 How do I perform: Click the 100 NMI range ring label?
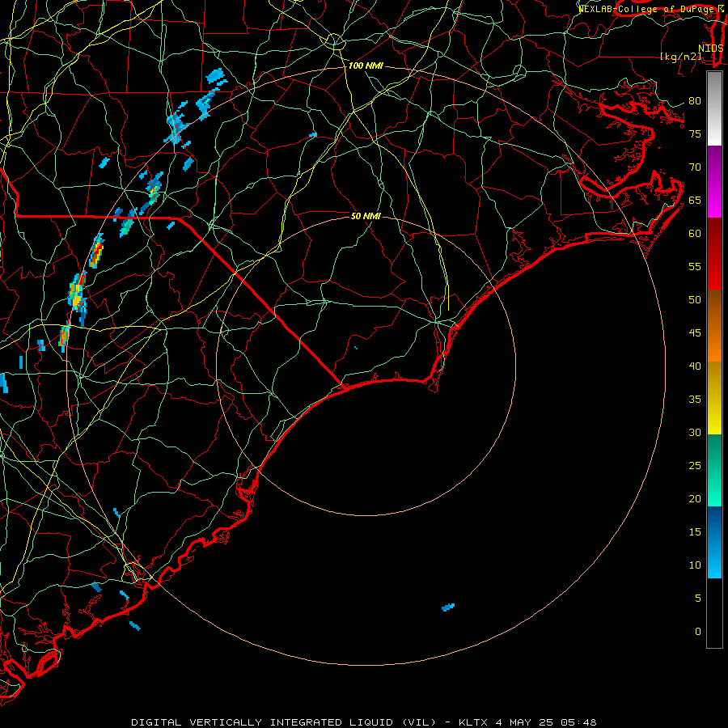366,66
